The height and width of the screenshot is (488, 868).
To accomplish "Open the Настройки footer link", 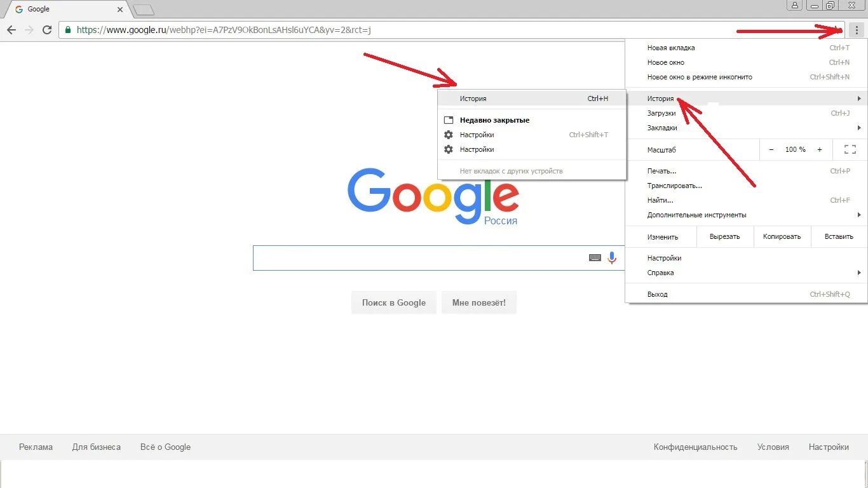I will pos(829,447).
